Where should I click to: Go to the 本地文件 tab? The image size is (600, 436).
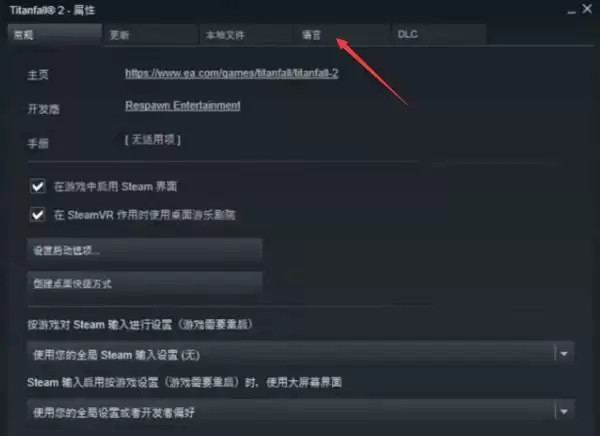pos(246,35)
